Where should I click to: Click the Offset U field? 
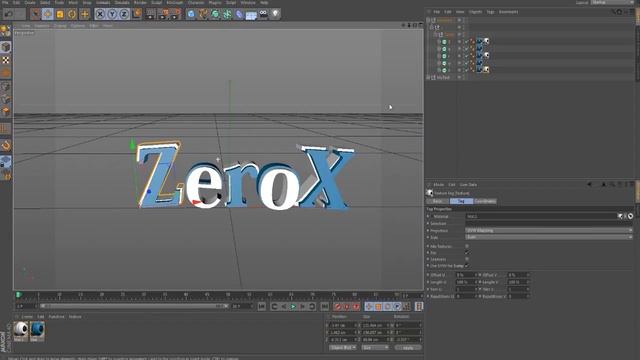click(467, 275)
